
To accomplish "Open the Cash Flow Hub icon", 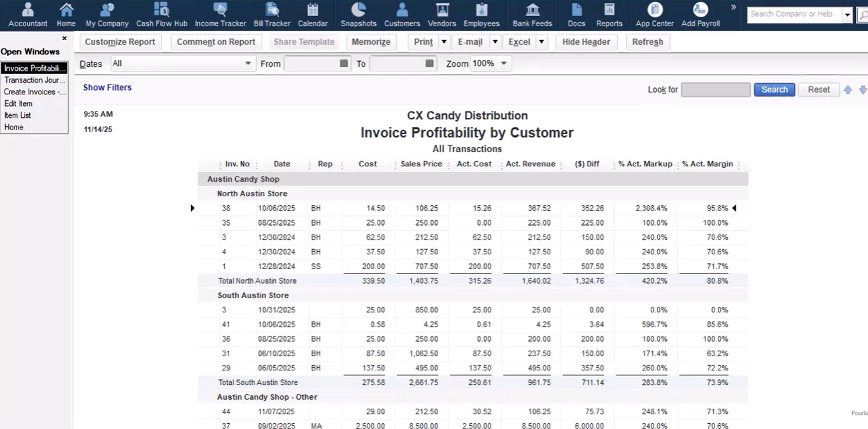I will [x=162, y=15].
